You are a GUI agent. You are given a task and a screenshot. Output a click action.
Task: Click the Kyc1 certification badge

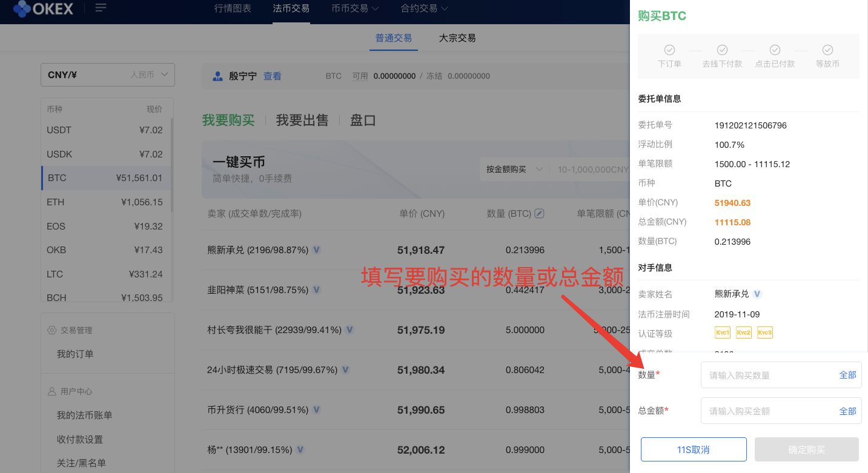(x=722, y=332)
